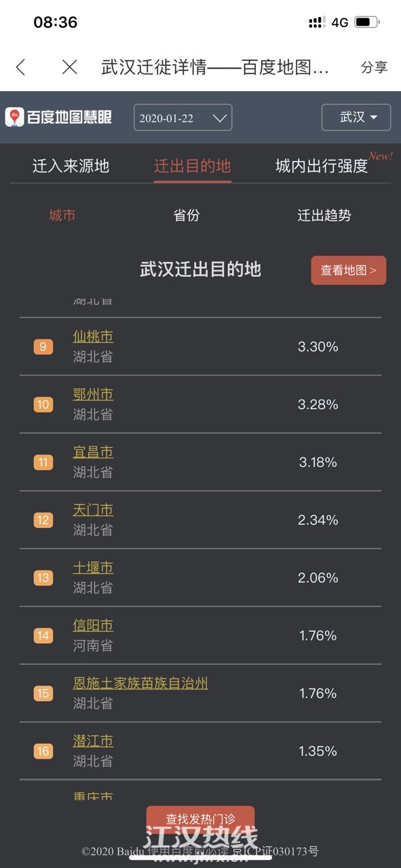This screenshot has width=401, height=868.
Task: Tap the 查找发热门诊 button
Action: tap(200, 819)
